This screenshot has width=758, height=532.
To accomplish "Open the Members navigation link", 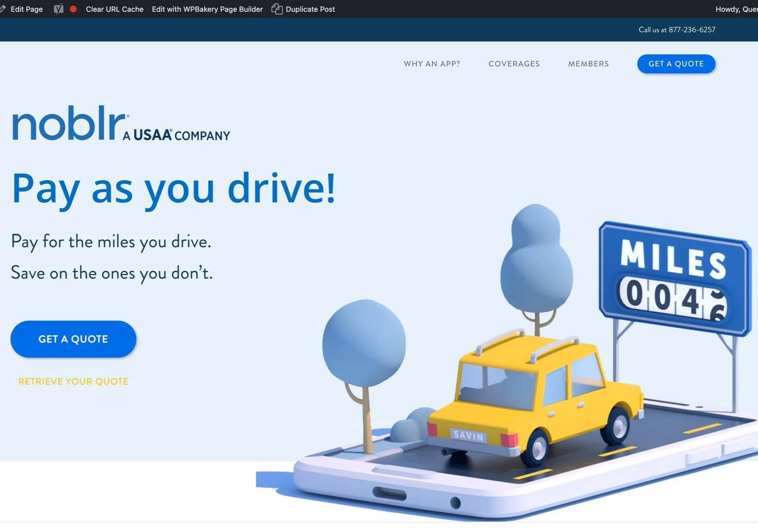I will coord(588,64).
